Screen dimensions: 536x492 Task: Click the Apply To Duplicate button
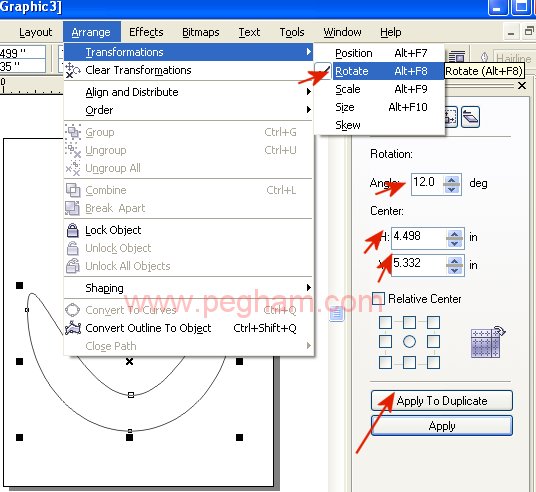442,400
